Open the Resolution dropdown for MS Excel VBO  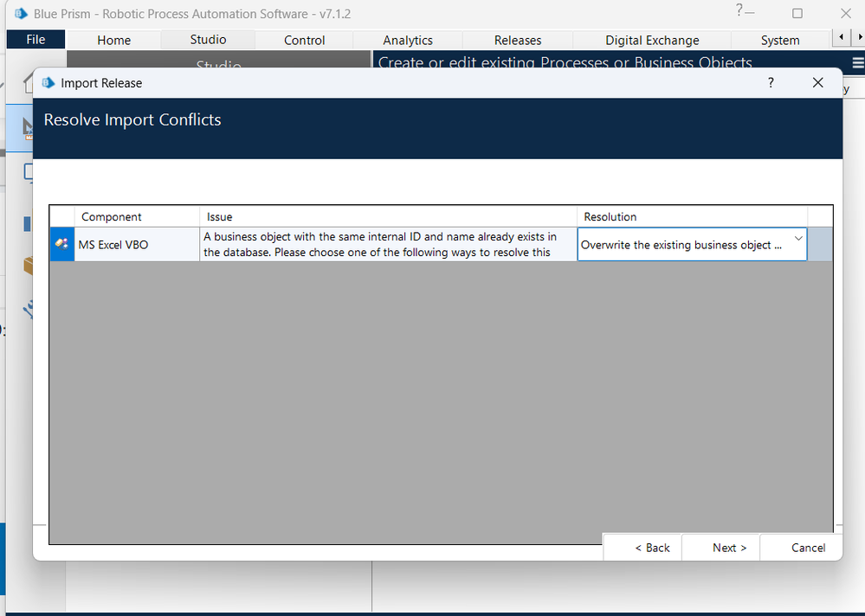[x=797, y=239]
